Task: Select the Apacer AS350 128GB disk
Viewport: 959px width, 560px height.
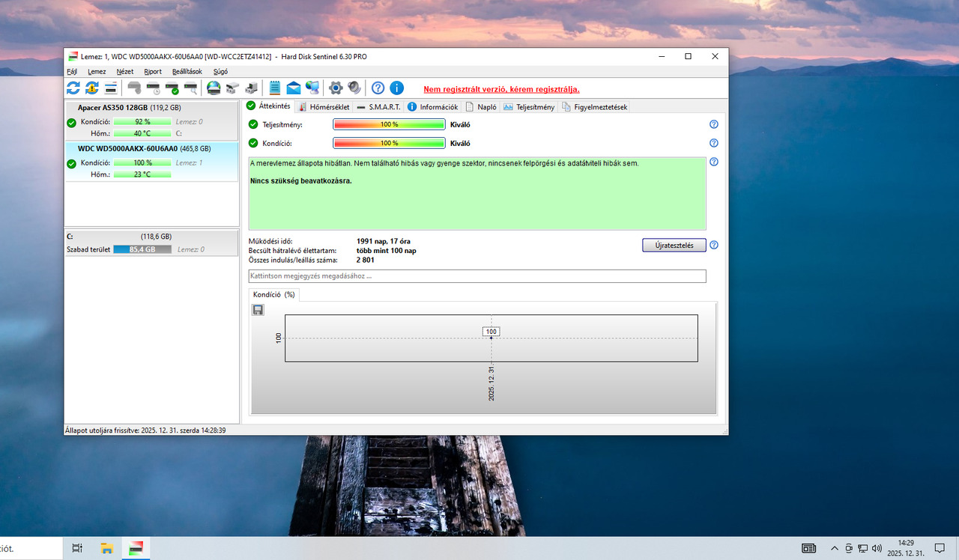Action: click(x=152, y=121)
